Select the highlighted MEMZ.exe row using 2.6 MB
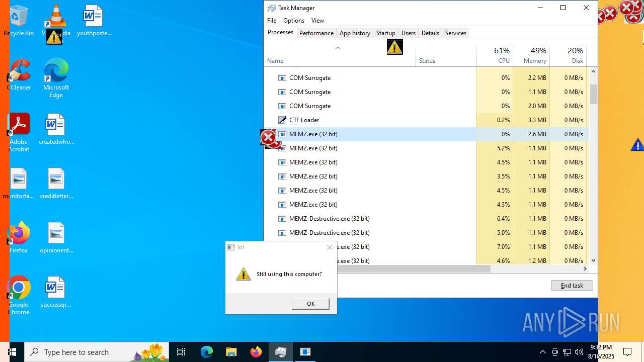644x362 pixels. 426,134
